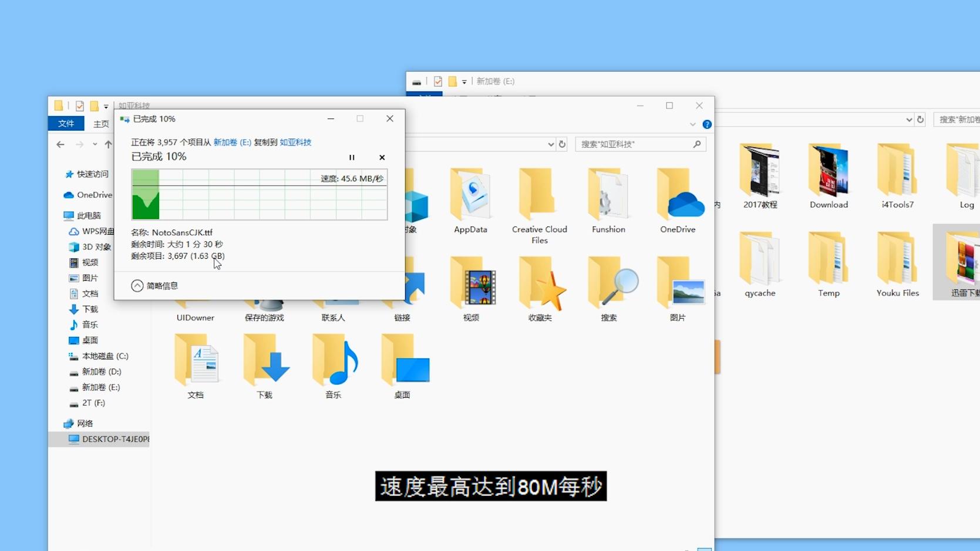Open the 2017教程 folder
The width and height of the screenshot is (980, 551).
(x=760, y=176)
